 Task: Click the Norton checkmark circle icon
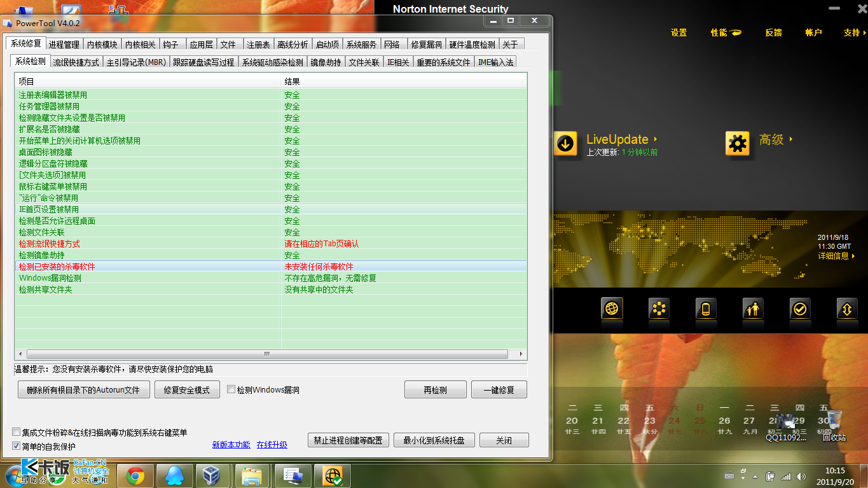(800, 309)
